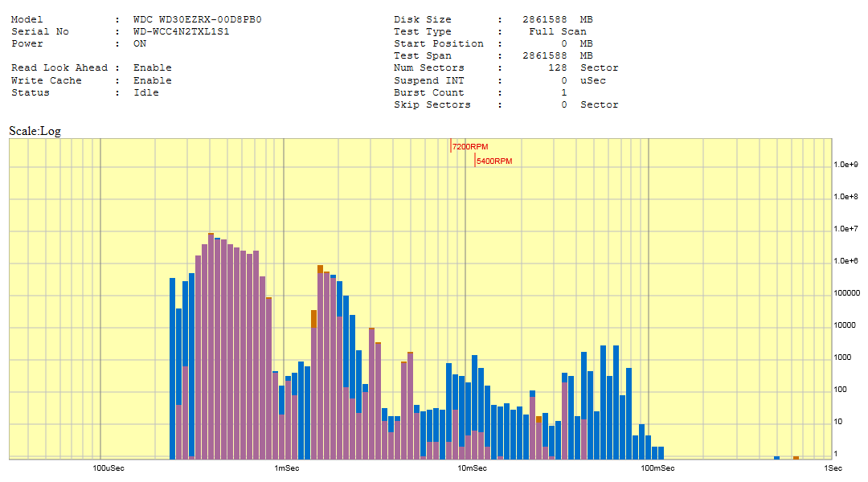Click the 7200RPM marker label

470,147
